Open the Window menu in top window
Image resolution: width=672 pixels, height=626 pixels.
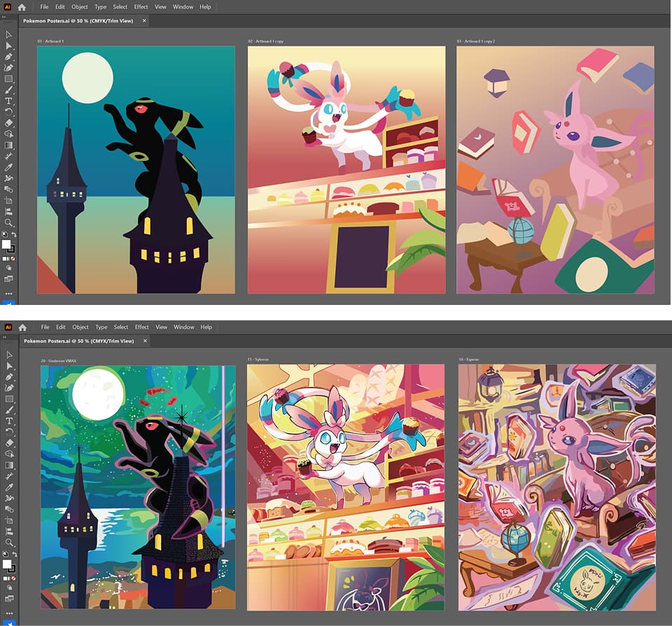pyautogui.click(x=183, y=7)
